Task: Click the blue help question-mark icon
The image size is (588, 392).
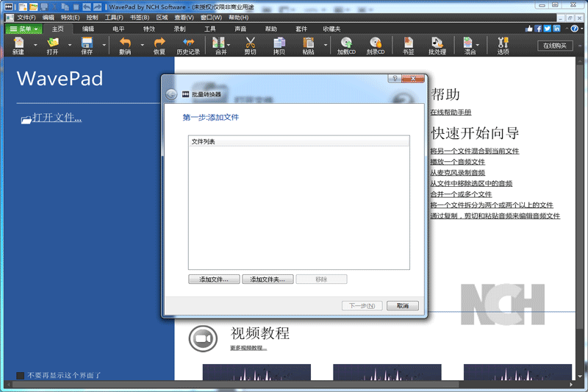Action: (574, 29)
